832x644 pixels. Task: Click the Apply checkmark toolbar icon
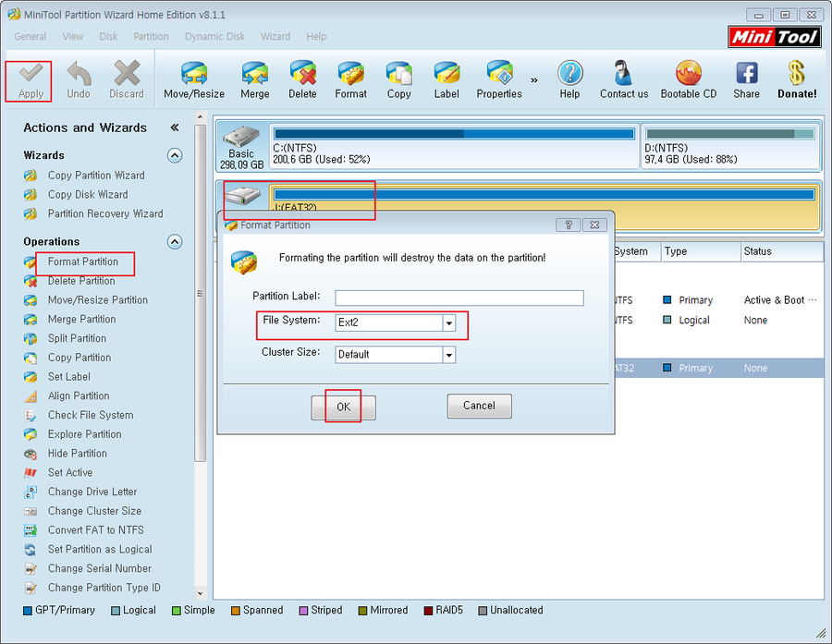point(31,74)
